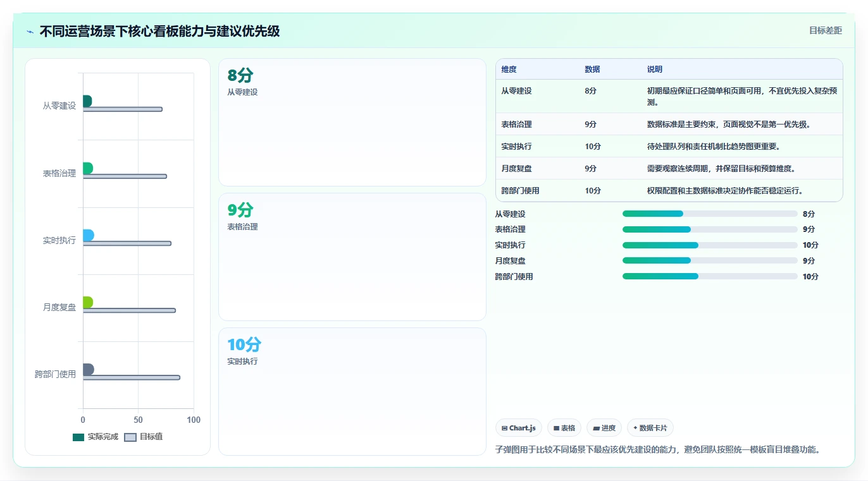Select the 表格 tag chip

(564, 428)
